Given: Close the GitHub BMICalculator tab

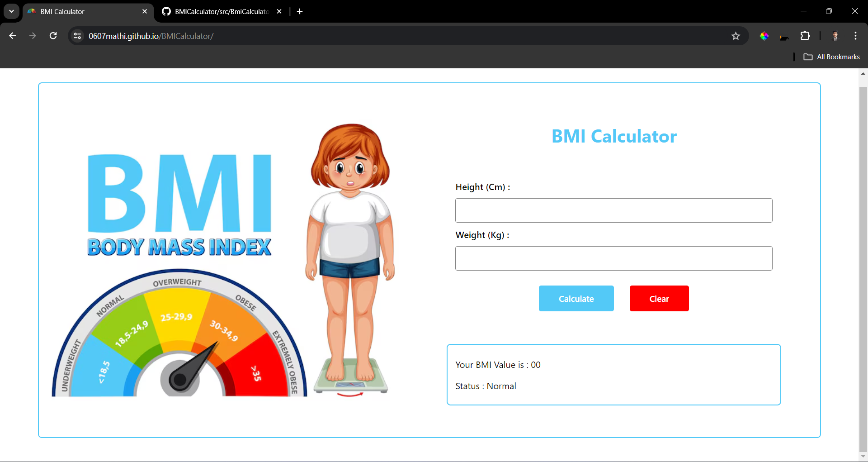Looking at the screenshot, I should pos(279,11).
